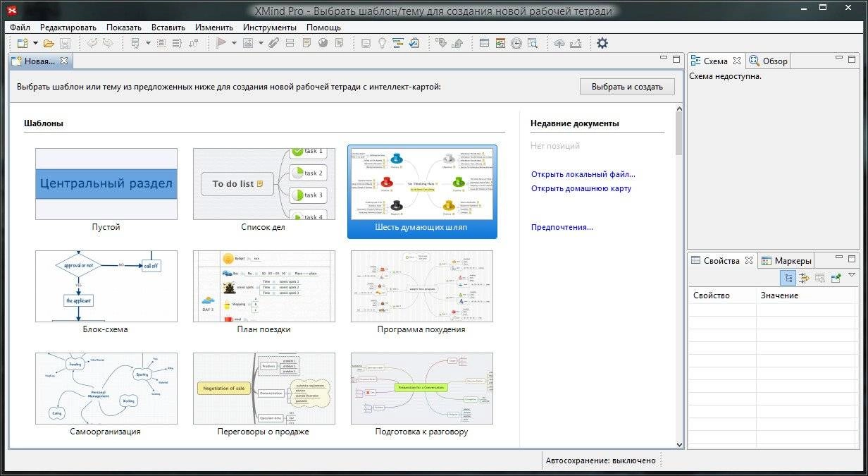Viewport: 868px width, 476px height.
Task: Open the Инструменты menu
Action: click(x=270, y=28)
